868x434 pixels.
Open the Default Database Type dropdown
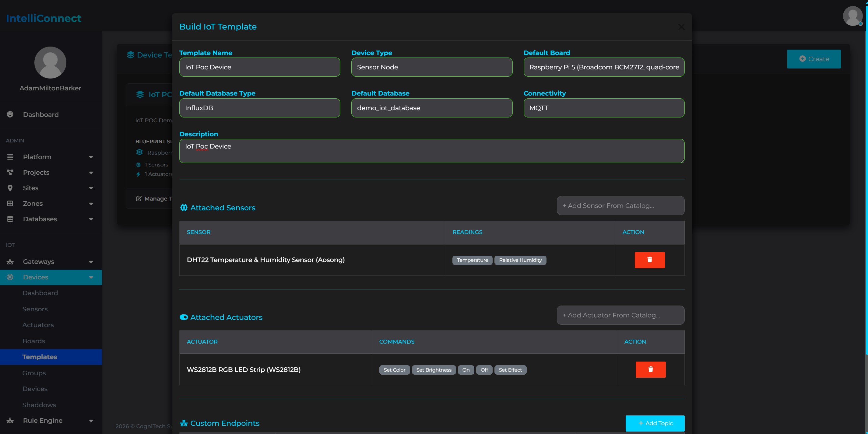pyautogui.click(x=259, y=108)
